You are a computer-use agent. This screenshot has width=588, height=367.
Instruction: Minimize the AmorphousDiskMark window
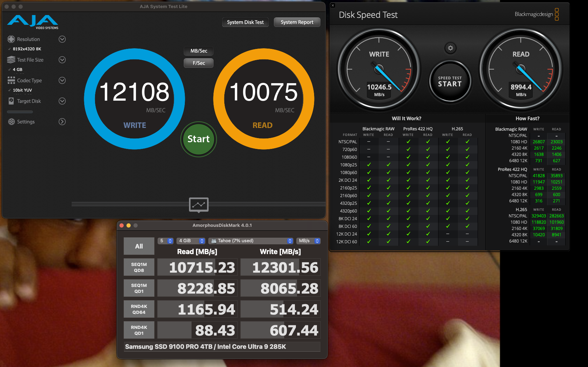pos(129,225)
